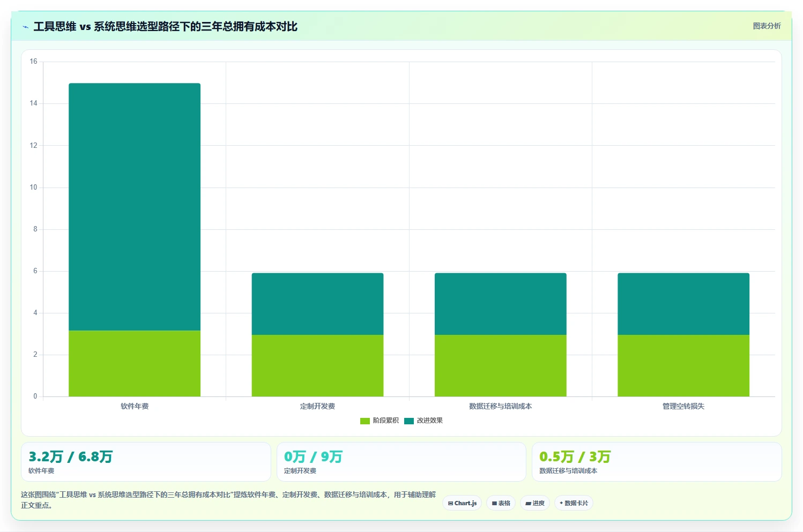The height and width of the screenshot is (532, 803).
Task: Click the 阶段累积 legend text
Action: pyautogui.click(x=386, y=421)
